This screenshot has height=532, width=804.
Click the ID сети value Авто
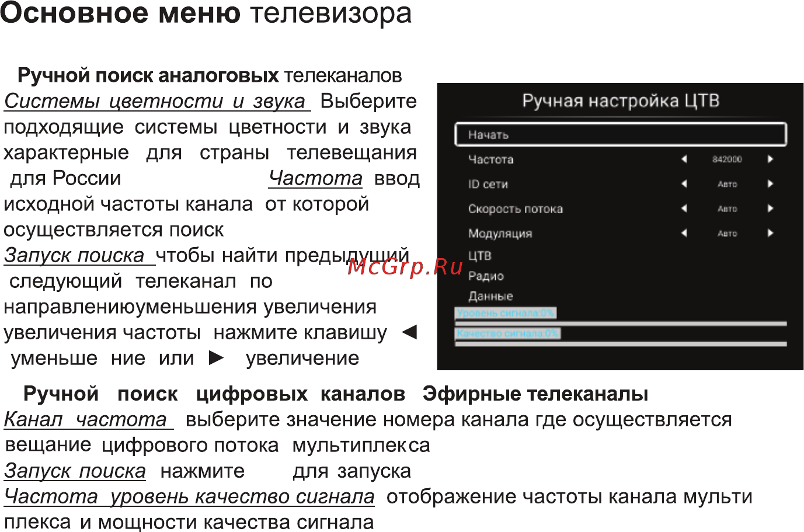(x=727, y=183)
